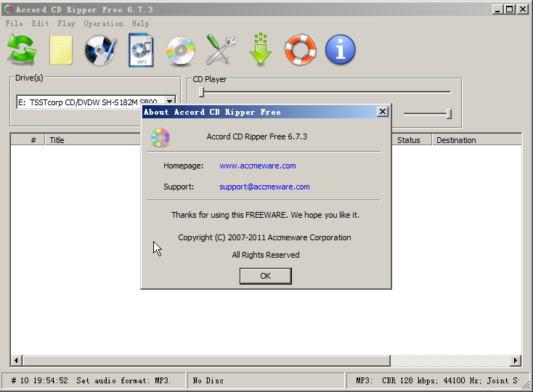
Task: Click the Destination column header
Action: (x=476, y=140)
